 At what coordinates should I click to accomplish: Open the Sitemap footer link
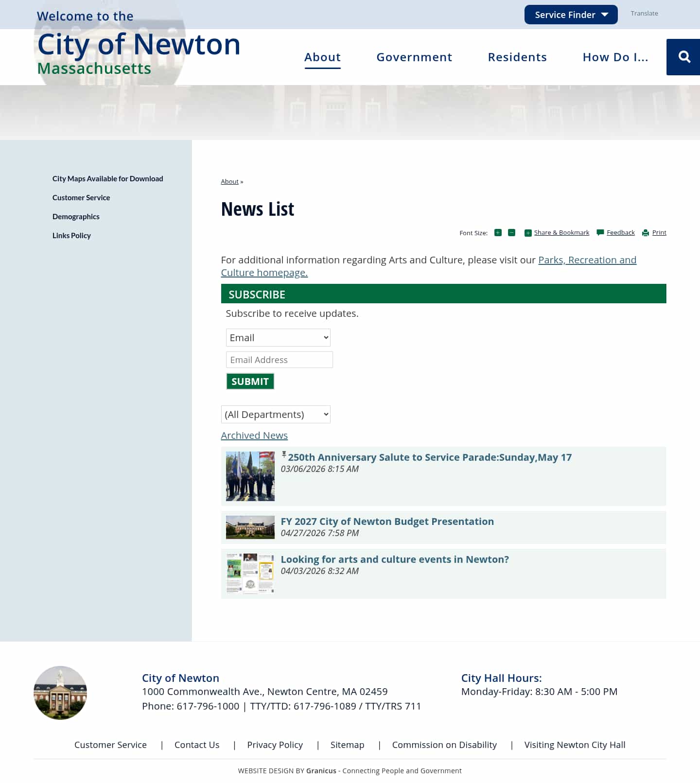(347, 745)
